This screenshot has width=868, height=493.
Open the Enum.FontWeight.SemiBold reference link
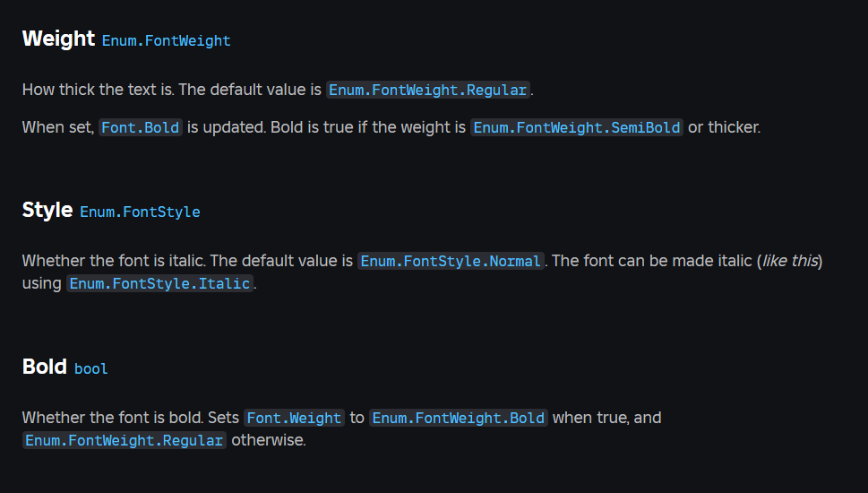(x=577, y=127)
